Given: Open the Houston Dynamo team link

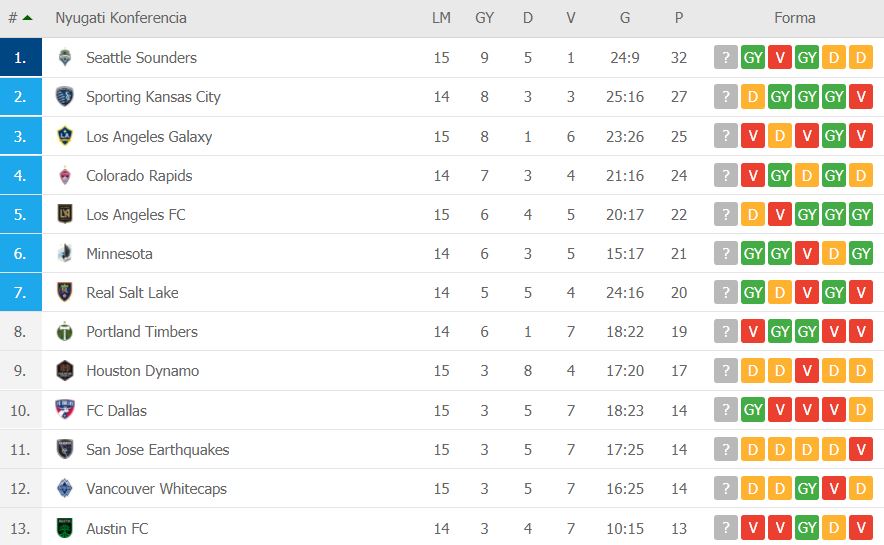Looking at the screenshot, I should point(143,371).
